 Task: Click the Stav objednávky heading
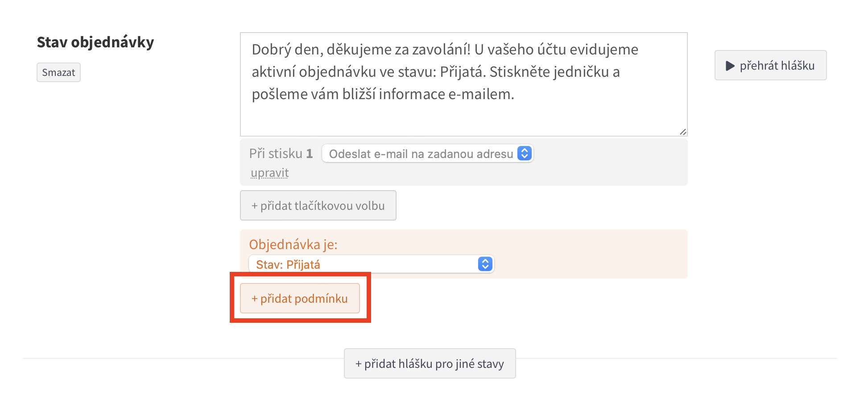tap(95, 42)
